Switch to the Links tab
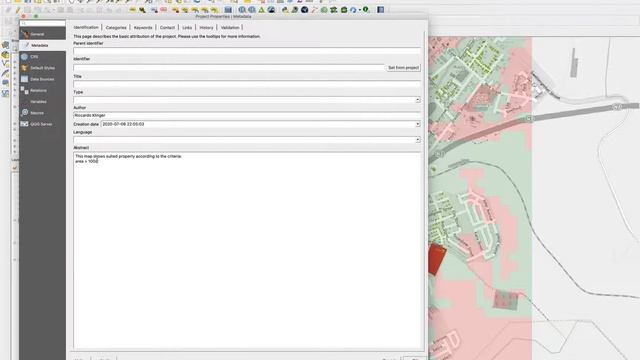Image resolution: width=640 pixels, height=360 pixels. (x=187, y=27)
